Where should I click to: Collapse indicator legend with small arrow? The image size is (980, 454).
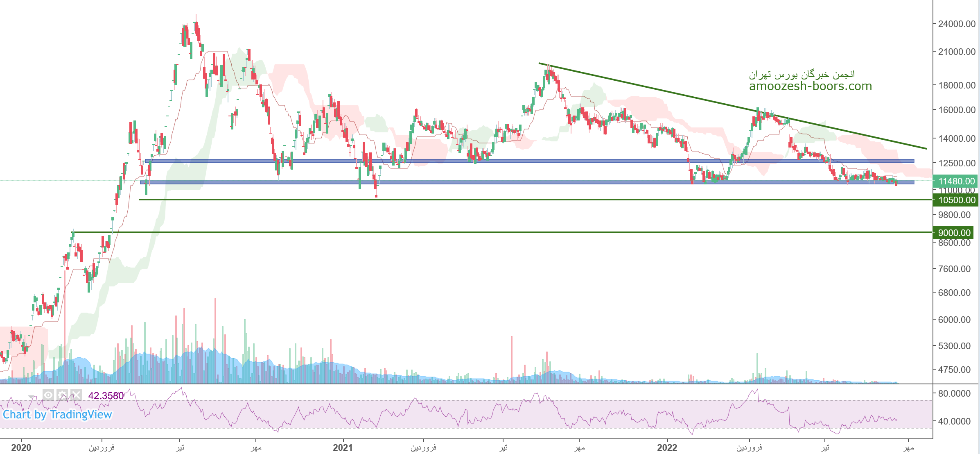[32, 396]
